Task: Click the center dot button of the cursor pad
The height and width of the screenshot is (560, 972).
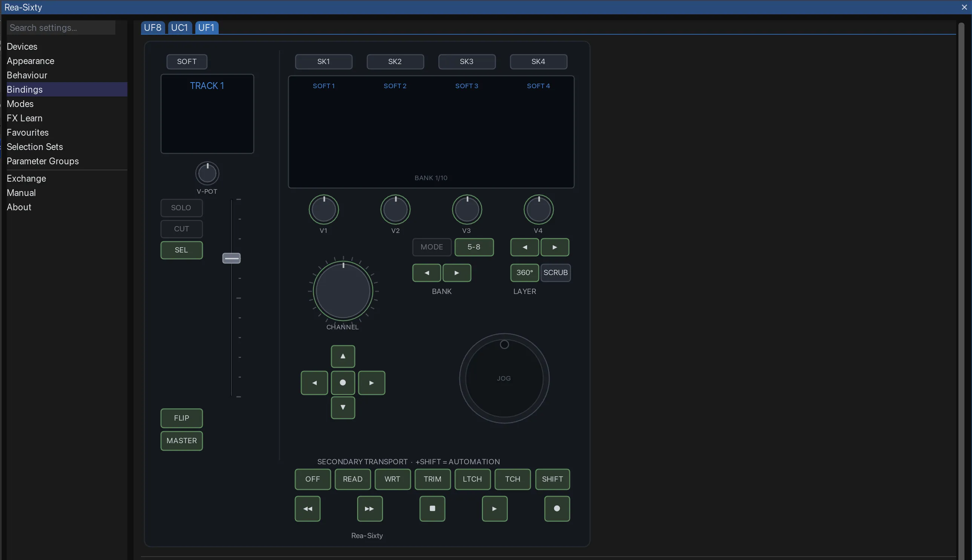Action: tap(343, 383)
